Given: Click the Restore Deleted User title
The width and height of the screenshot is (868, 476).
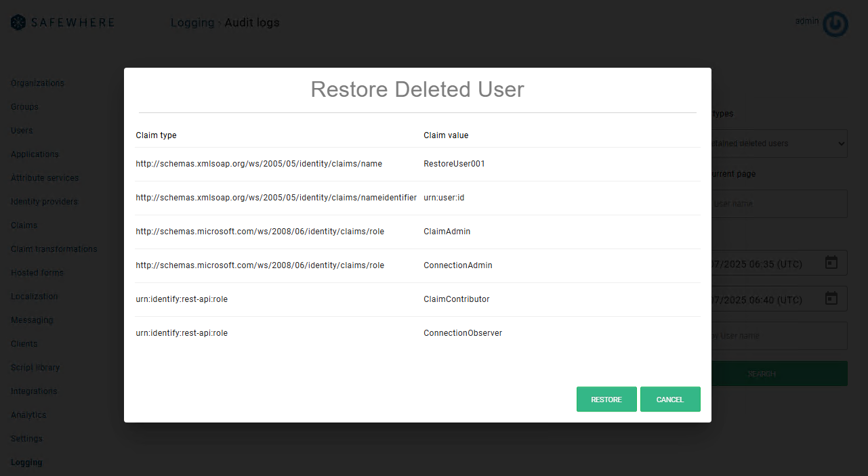Looking at the screenshot, I should click(417, 89).
